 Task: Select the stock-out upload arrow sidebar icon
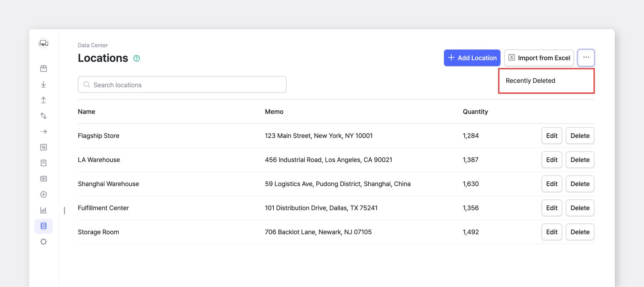[x=43, y=100]
